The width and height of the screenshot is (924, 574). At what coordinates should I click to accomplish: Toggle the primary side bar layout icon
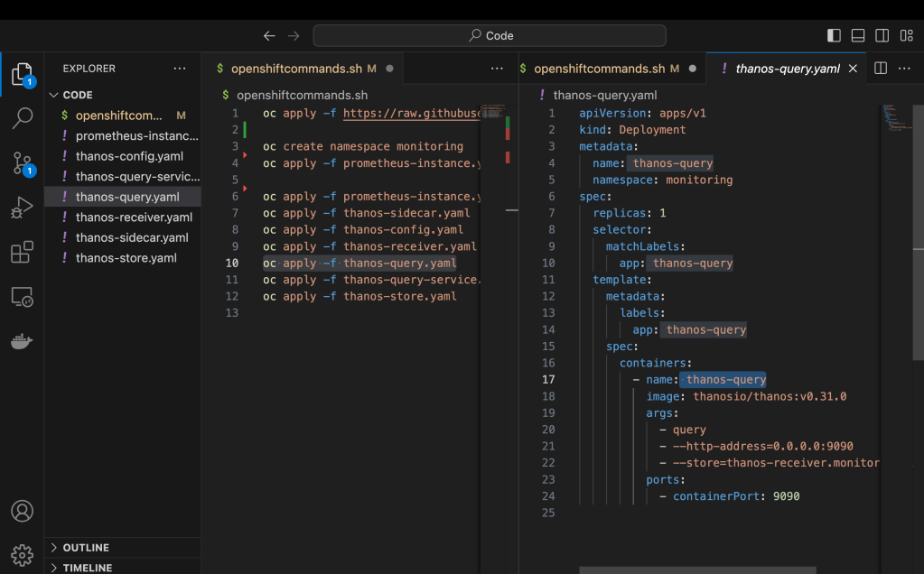(834, 35)
